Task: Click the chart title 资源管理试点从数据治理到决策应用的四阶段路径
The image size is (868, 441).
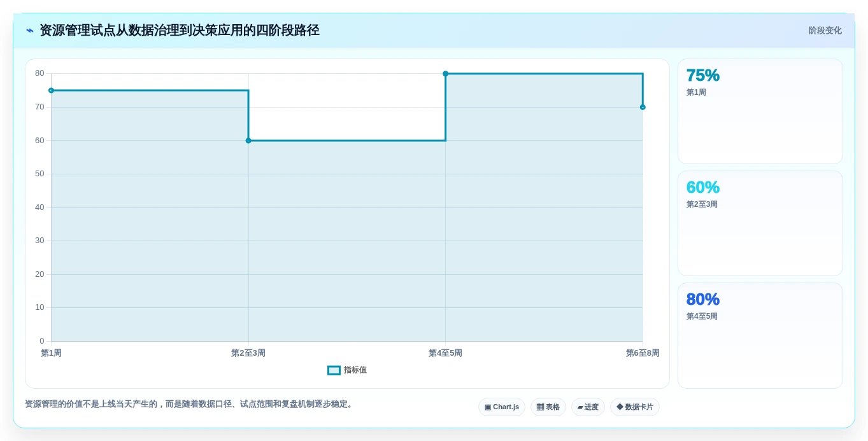Action: click(x=180, y=31)
